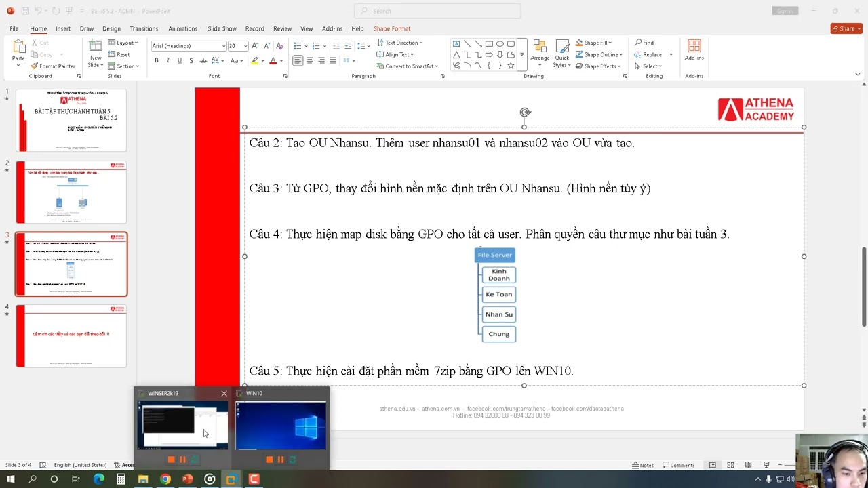The width and height of the screenshot is (868, 488).
Task: Select the WINSER2k19 window preview thumbnail
Action: coord(182,425)
